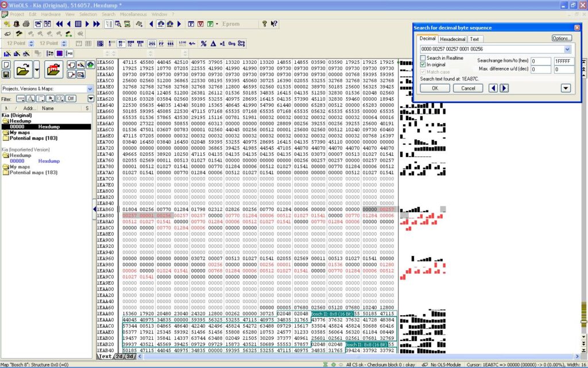Open the Hardware menu
588x368 pixels.
51,14
